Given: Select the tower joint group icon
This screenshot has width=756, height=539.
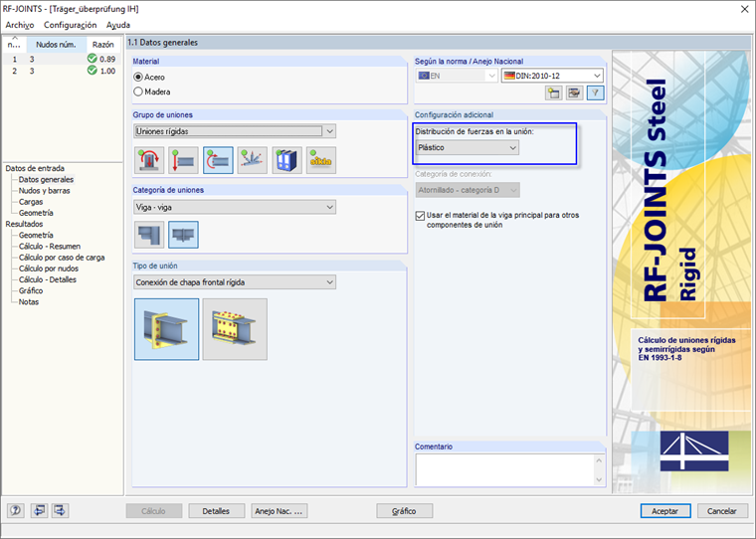Looking at the screenshot, I should coord(252,160).
